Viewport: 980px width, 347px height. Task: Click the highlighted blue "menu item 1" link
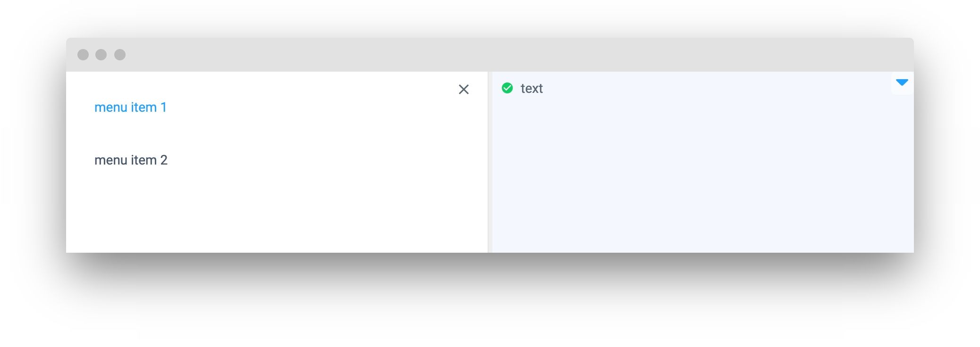pos(130,107)
